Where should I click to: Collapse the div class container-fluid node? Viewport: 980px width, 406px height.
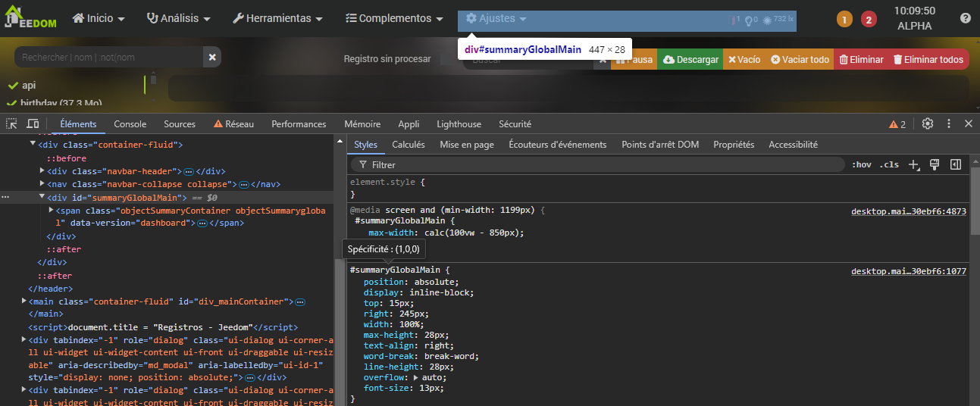33,144
